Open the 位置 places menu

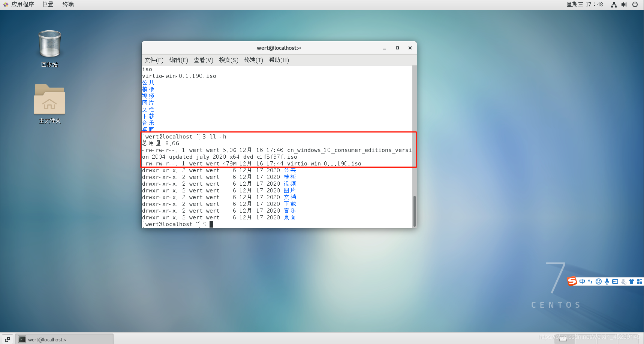[x=48, y=4]
